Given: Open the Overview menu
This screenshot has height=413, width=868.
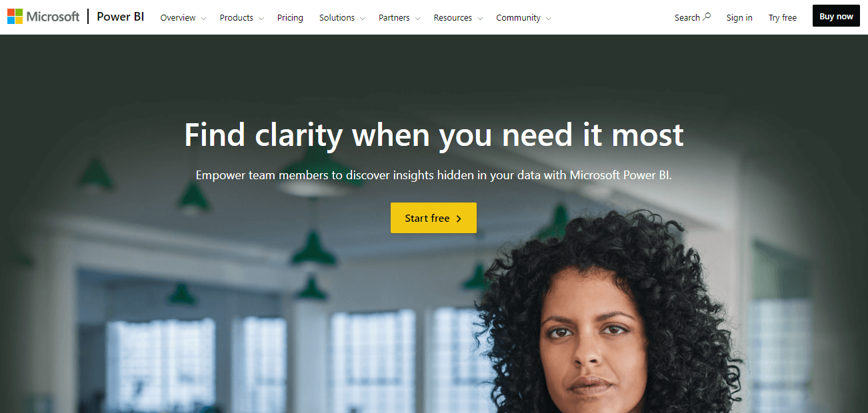Looking at the screenshot, I should coord(183,17).
